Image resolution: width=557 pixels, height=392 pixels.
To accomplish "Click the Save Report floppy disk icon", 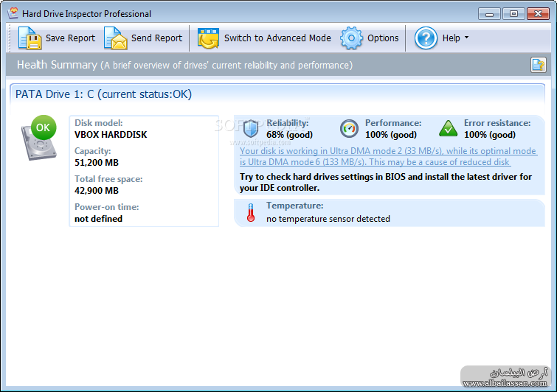I will click(x=30, y=38).
